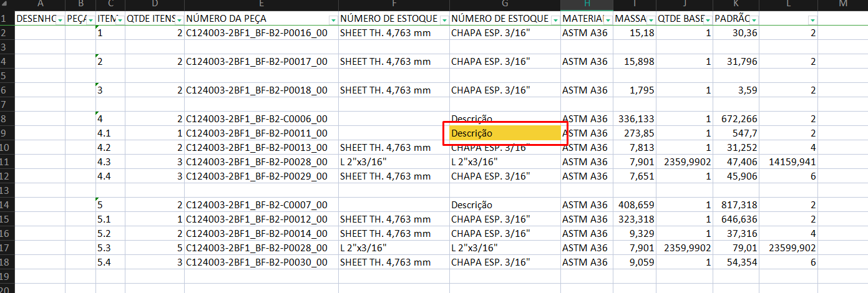Click the select-all corner of the sheet
Viewport: 868px width, 293px height.
pyautogui.click(x=6, y=5)
